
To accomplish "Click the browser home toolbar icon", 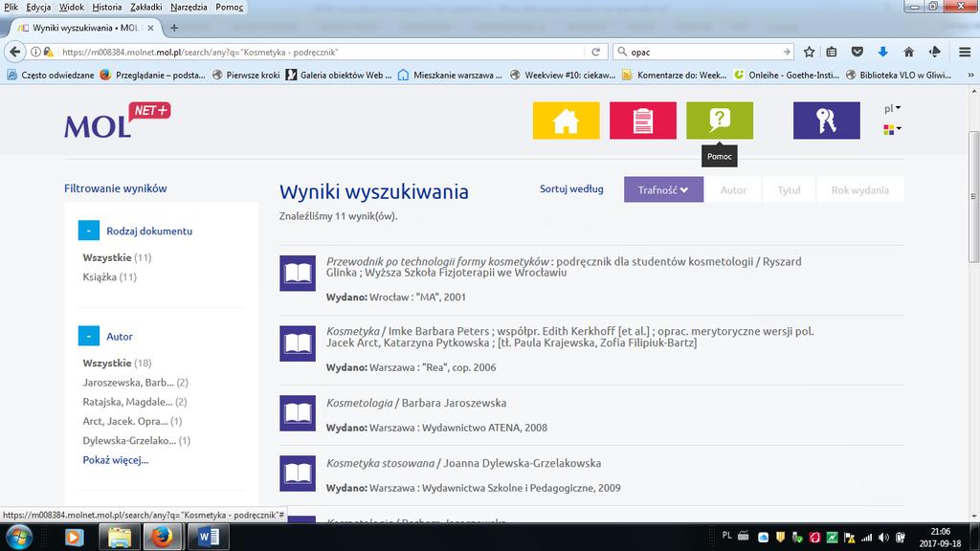I will [x=909, y=52].
